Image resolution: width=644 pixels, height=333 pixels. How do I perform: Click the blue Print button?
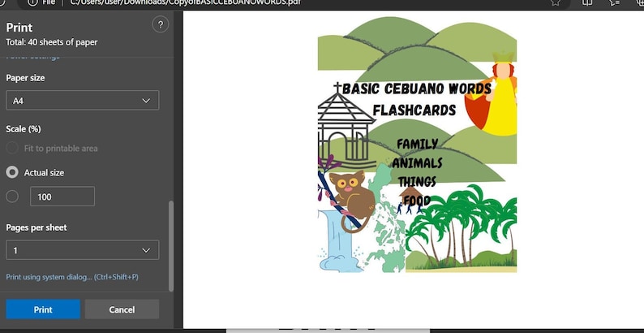click(x=43, y=309)
